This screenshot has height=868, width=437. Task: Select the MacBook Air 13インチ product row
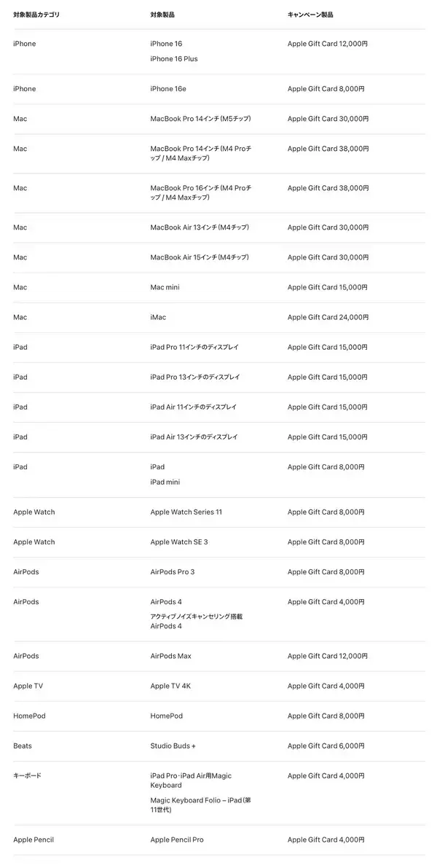pos(200,227)
